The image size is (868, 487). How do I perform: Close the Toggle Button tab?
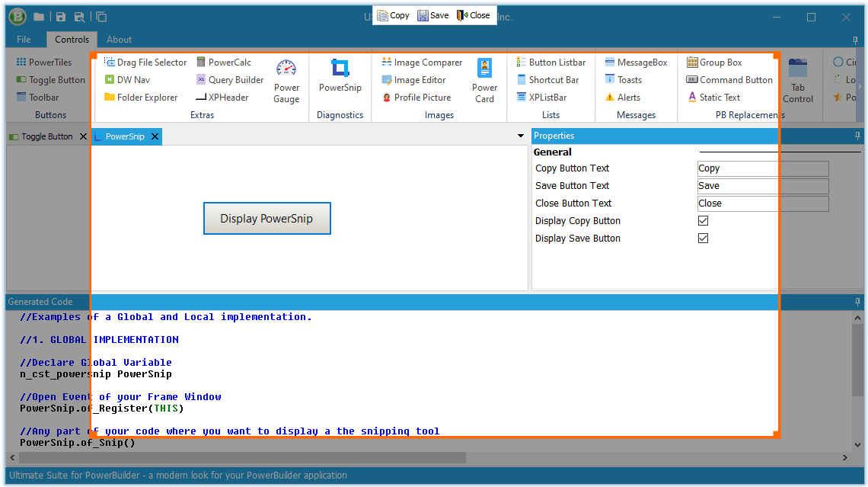tap(83, 136)
